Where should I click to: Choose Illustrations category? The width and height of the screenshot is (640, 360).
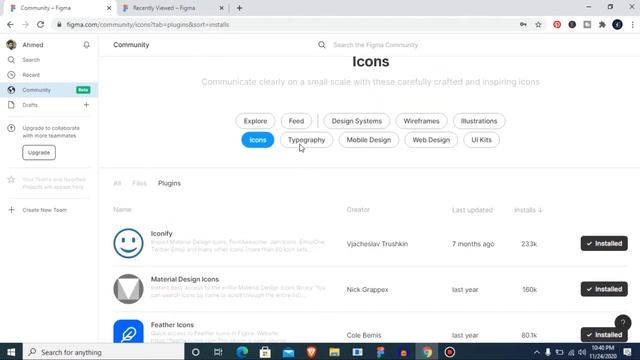tap(479, 121)
